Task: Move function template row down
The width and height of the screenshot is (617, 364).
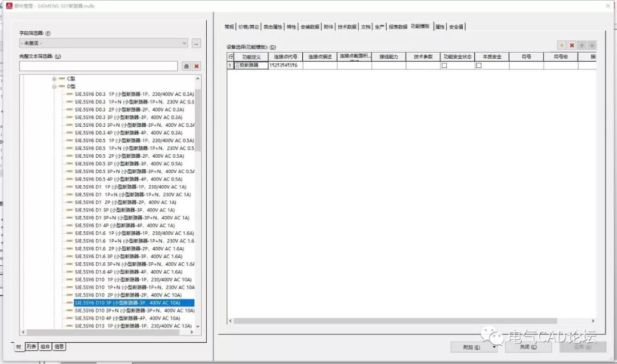Action: click(x=592, y=46)
